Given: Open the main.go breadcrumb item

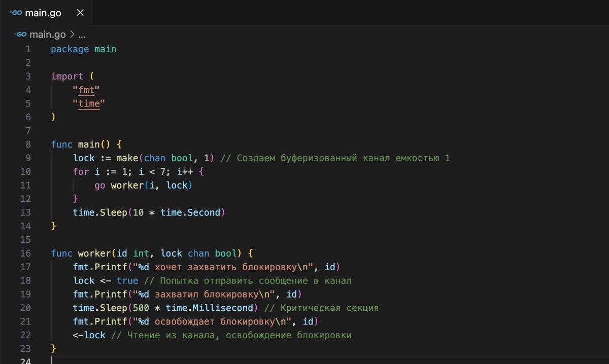Looking at the screenshot, I should click(48, 35).
